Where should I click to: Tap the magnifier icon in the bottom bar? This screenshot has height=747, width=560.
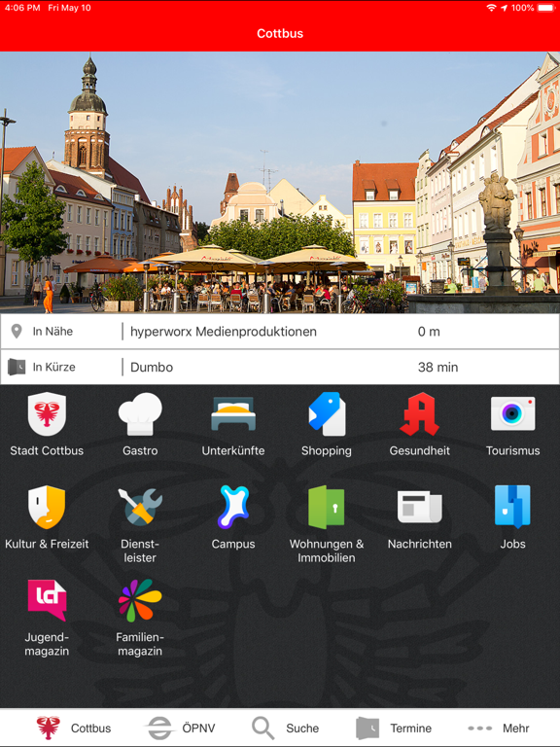pyautogui.click(x=262, y=728)
